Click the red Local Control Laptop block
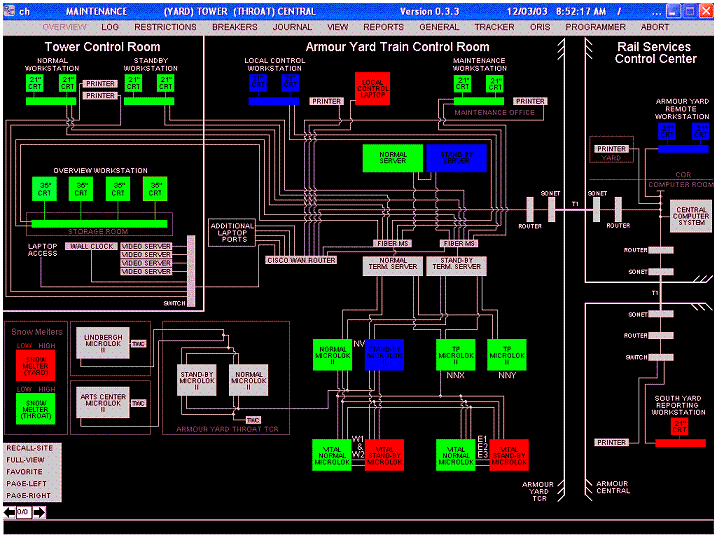Image resolution: width=717 pixels, height=538 pixels. [x=372, y=88]
